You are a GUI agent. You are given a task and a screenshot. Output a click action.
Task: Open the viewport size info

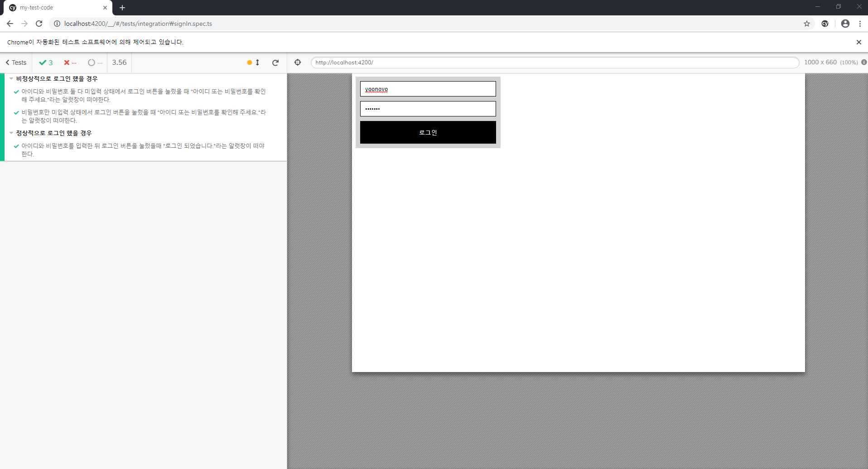click(864, 63)
